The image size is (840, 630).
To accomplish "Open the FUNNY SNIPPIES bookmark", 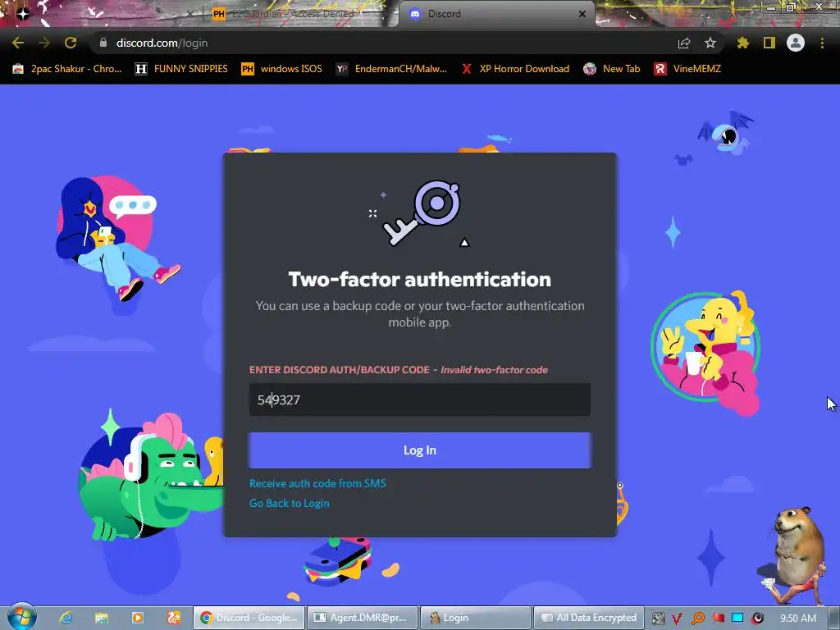I will (x=181, y=69).
